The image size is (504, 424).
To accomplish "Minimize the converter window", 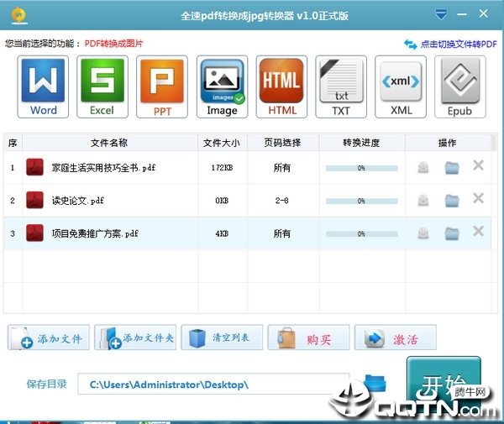I will pyautogui.click(x=462, y=14).
